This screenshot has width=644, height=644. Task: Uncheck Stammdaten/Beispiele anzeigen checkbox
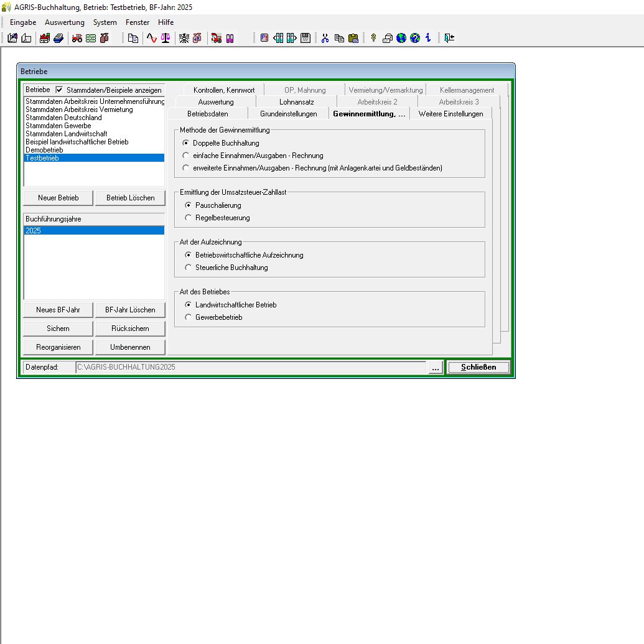pyautogui.click(x=60, y=90)
